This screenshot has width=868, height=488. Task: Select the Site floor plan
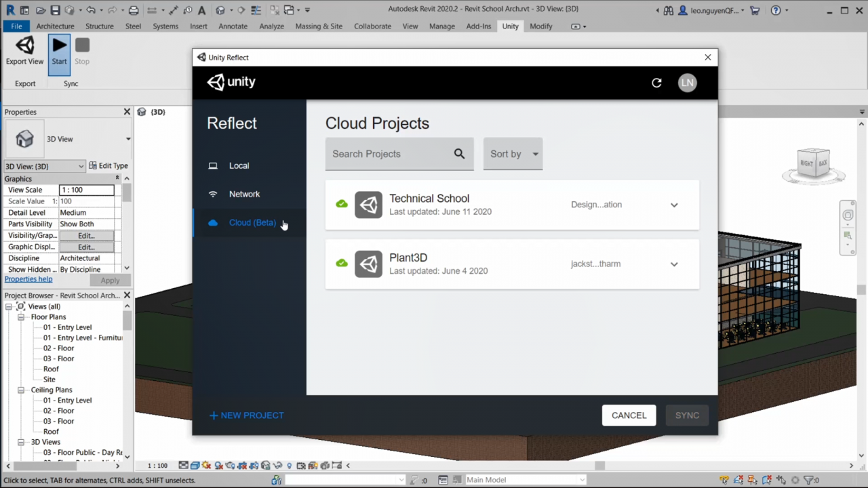pos(50,380)
